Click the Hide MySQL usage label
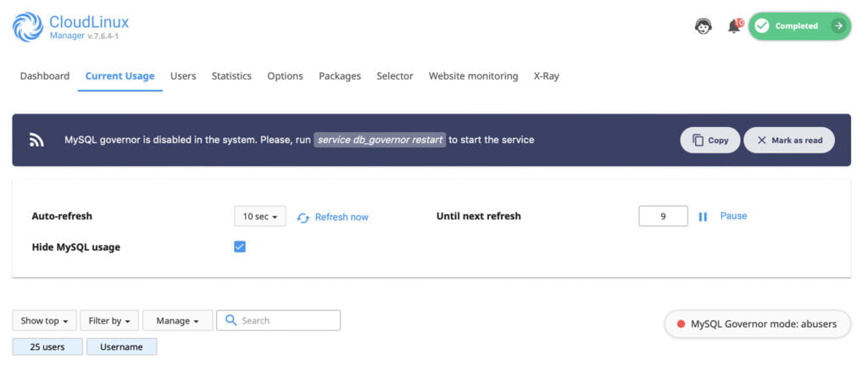Image resolution: width=868 pixels, height=382 pixels. pyautogui.click(x=75, y=247)
